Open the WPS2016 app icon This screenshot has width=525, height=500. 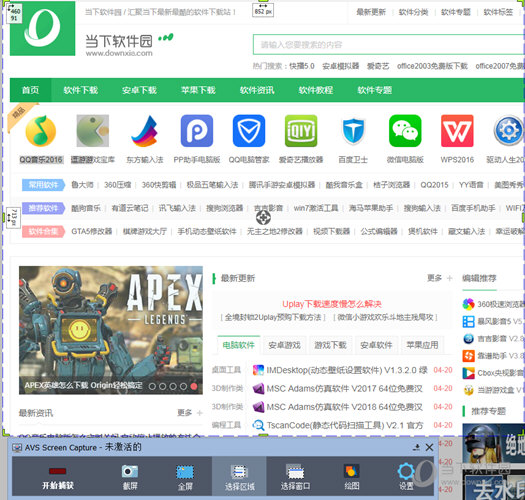[x=457, y=131]
